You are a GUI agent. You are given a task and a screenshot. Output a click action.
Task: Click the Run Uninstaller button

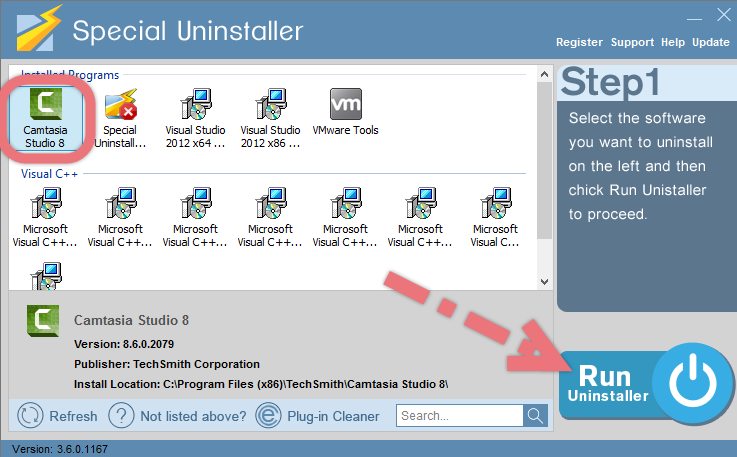coord(646,384)
